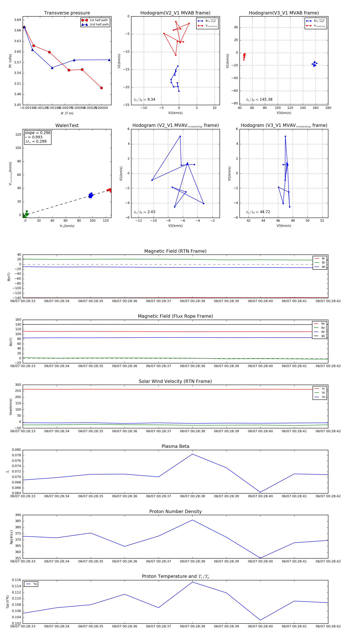Click the 'Magnetic Field (RTN Frame)' title
The image size is (351, 644).
tap(175, 251)
